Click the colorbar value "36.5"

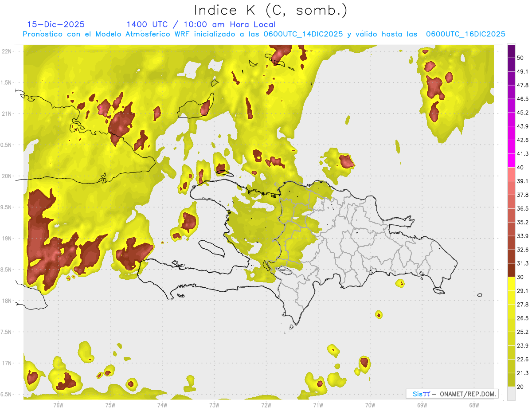click(x=523, y=208)
